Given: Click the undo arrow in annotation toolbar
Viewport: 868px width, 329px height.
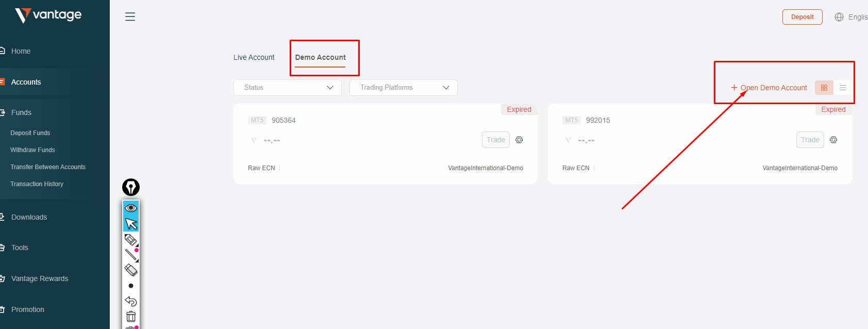Looking at the screenshot, I should point(131,301).
